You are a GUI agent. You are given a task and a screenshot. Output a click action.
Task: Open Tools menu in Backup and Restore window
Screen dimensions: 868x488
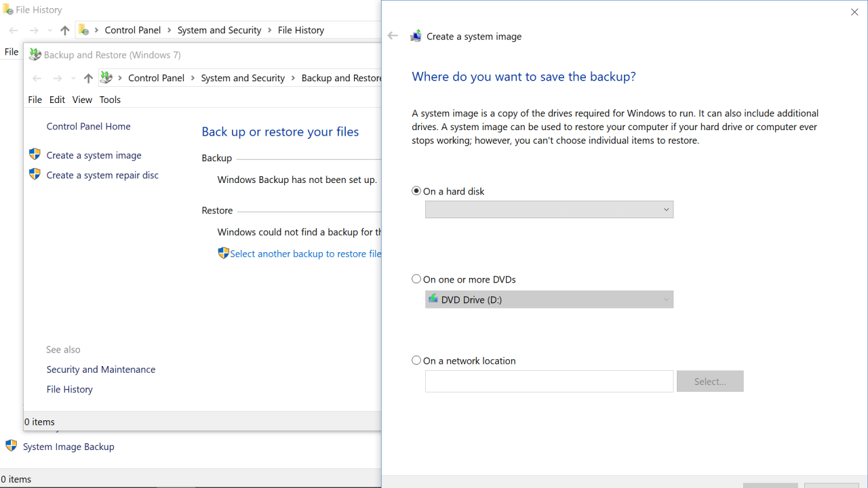(x=110, y=100)
